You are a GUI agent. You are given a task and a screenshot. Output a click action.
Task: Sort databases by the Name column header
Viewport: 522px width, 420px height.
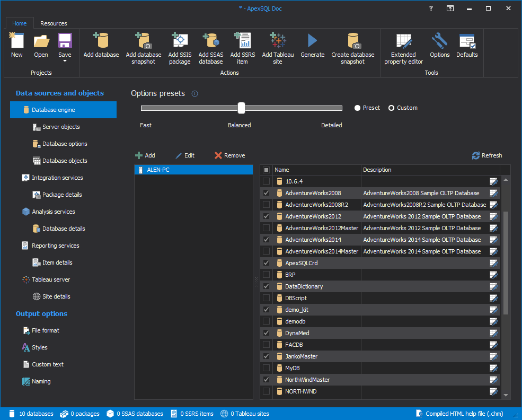pos(316,170)
